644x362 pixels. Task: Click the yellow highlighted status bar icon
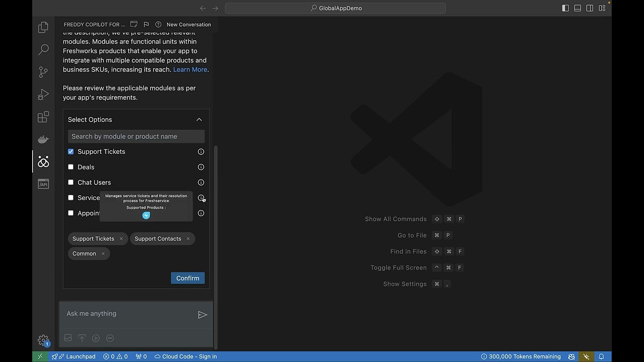[586, 356]
